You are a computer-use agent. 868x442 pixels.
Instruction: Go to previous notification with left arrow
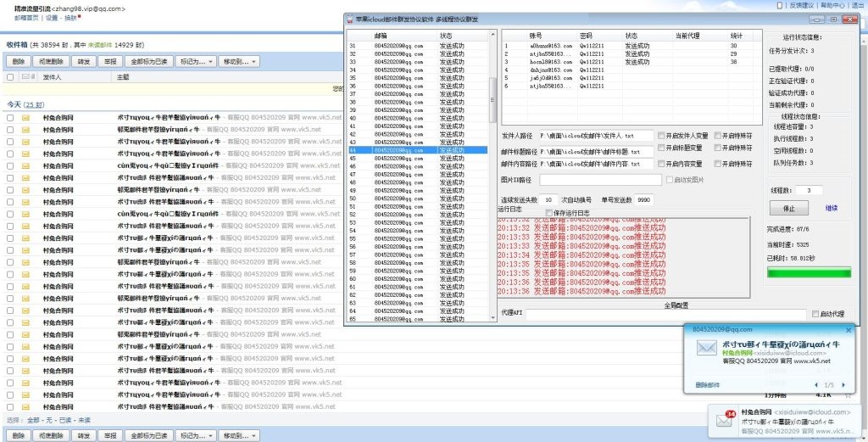(815, 384)
